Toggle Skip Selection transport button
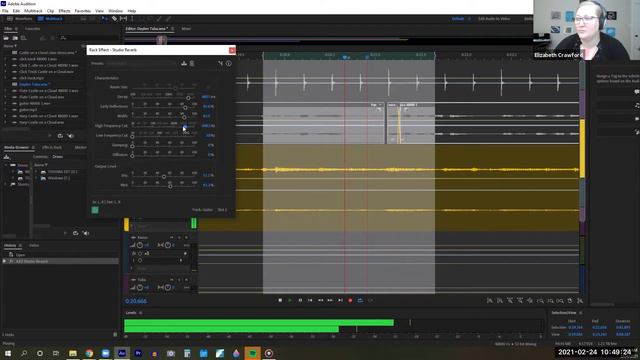The image size is (640, 360). coord(370,300)
